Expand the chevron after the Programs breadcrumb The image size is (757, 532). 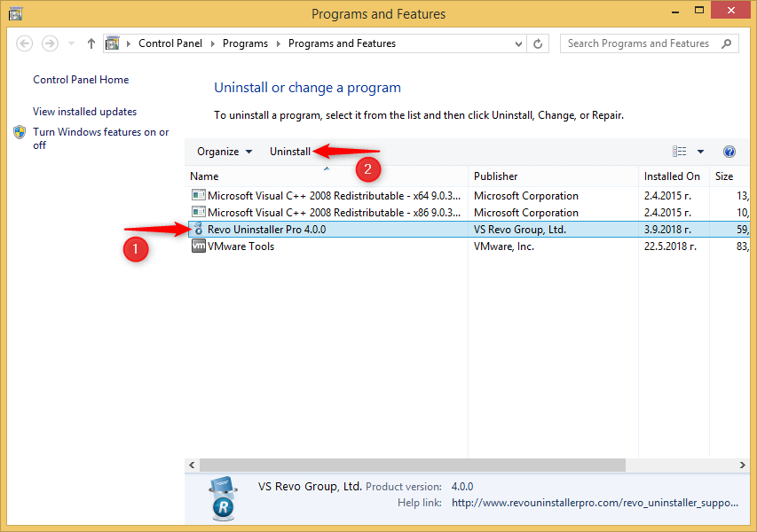(278, 44)
